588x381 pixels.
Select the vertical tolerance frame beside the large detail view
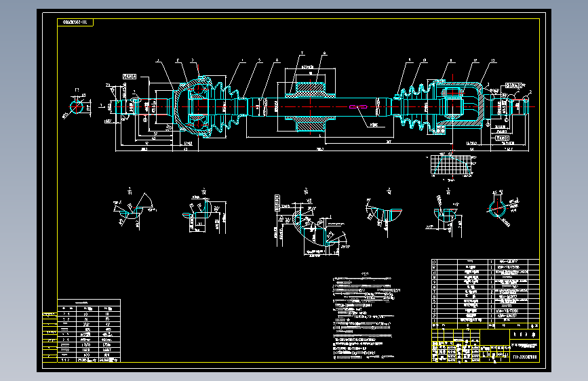click(x=277, y=203)
